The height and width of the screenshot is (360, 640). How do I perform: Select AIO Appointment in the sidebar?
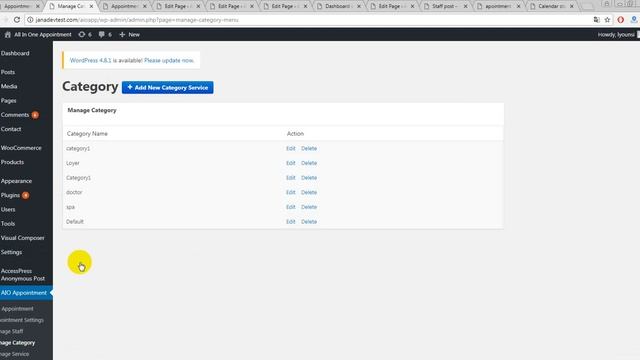(24, 293)
